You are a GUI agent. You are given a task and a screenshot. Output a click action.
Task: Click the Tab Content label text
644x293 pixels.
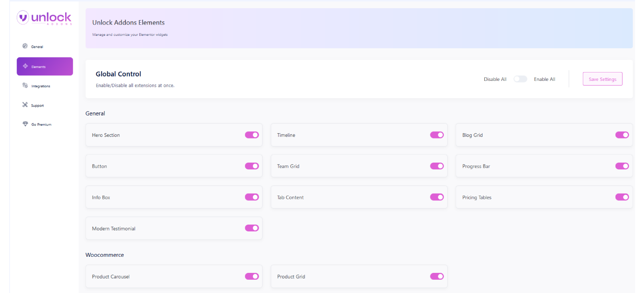pos(290,198)
